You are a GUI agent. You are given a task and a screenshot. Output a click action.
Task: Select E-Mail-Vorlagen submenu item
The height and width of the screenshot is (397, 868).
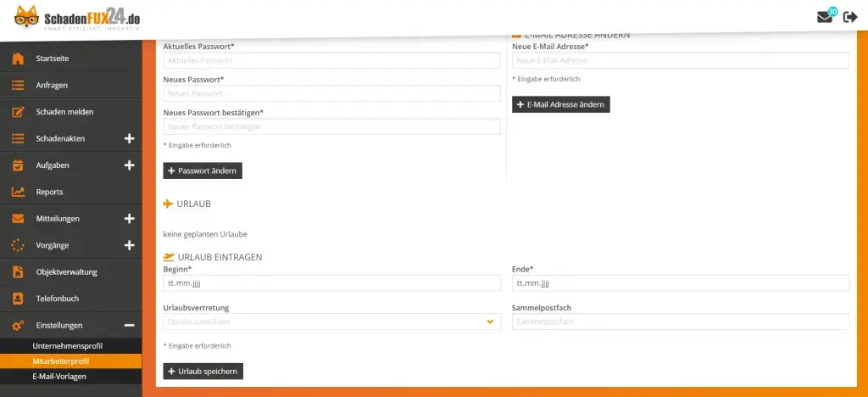59,376
